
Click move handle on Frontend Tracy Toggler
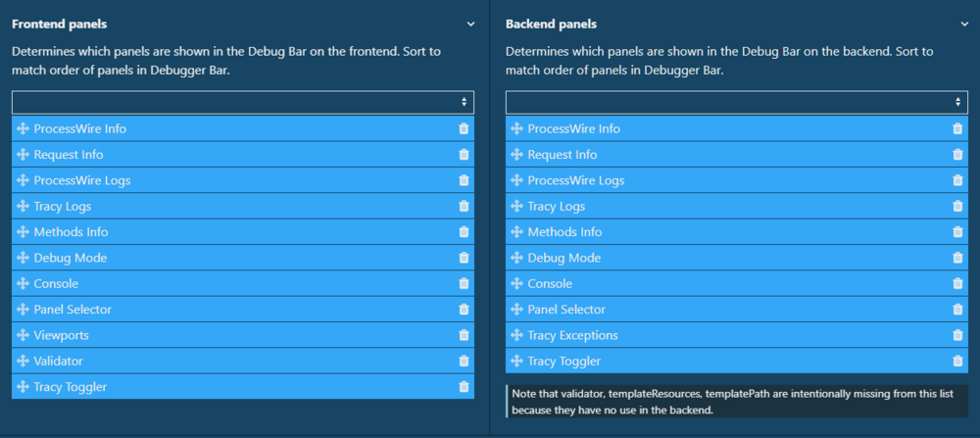coord(23,387)
